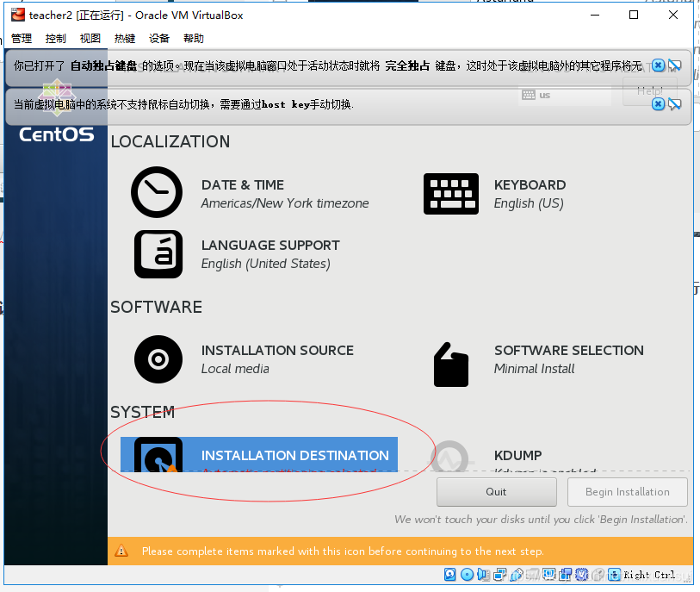
Task: Click the 自动独占键盘 notification message text
Action: 327,65
